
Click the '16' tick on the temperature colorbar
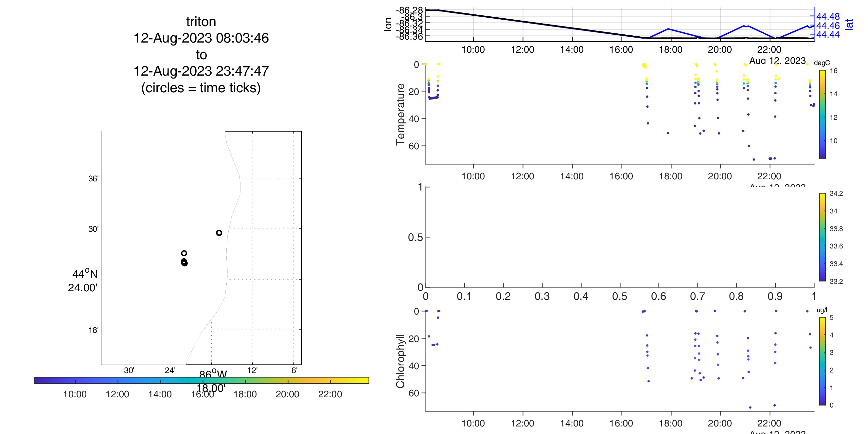click(834, 71)
